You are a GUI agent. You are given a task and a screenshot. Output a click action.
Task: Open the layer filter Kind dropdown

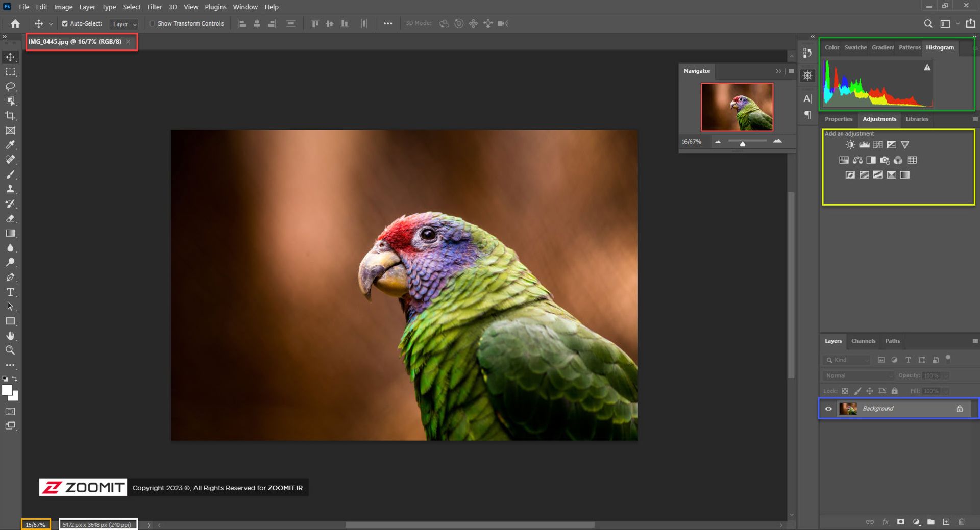[847, 360]
